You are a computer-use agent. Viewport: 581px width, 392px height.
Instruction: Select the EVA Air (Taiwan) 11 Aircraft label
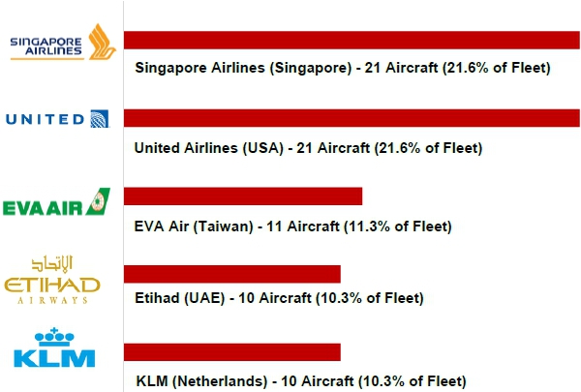[x=293, y=226]
